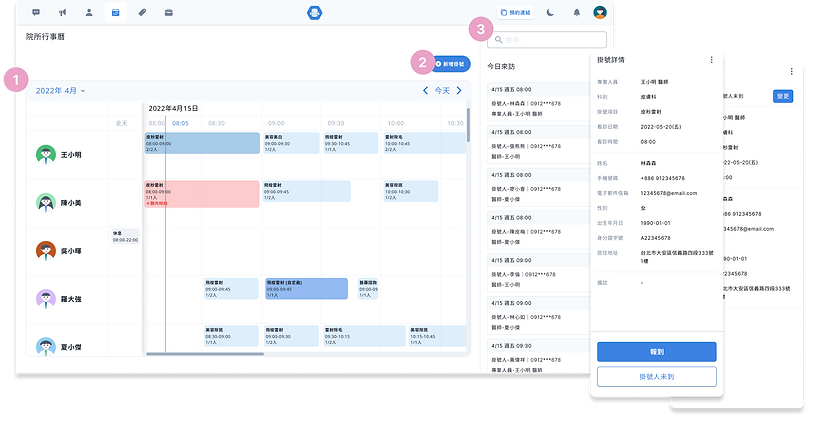Viewport: 819px width, 421px height.
Task: Open the 4/15 09:00 visitor card 李倫
Action: tap(539, 272)
